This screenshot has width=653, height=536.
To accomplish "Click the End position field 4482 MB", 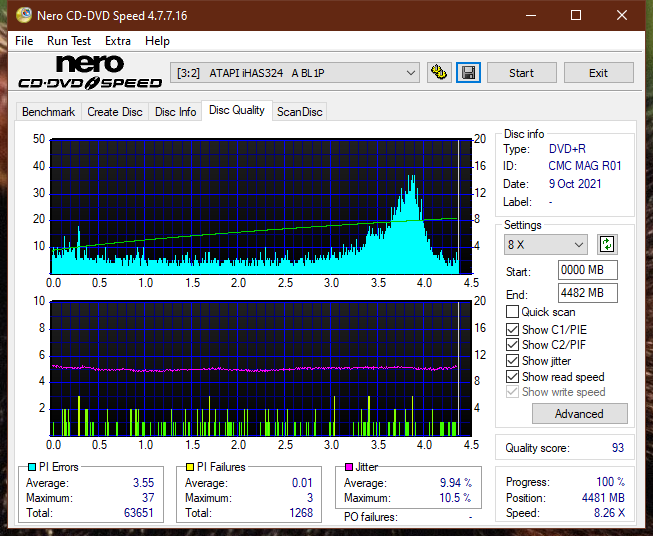I will point(587,293).
